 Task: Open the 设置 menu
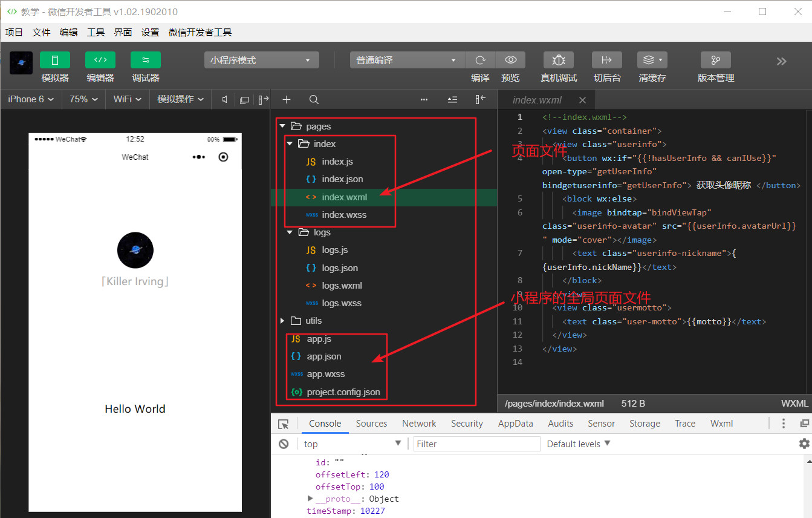point(151,33)
